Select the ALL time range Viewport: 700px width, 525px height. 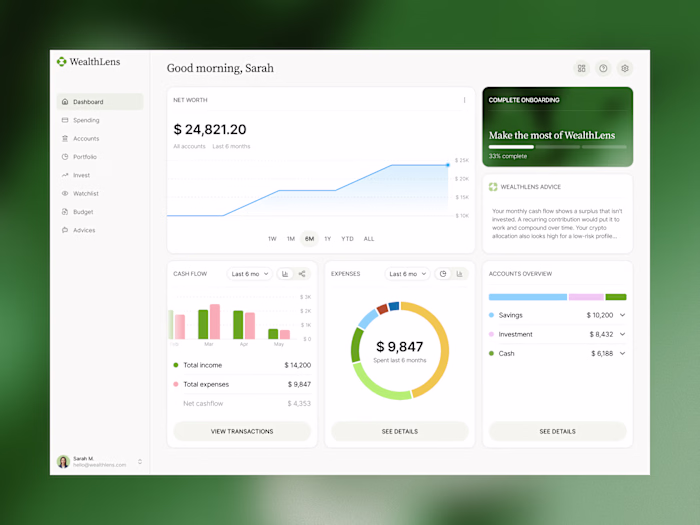[369, 239]
